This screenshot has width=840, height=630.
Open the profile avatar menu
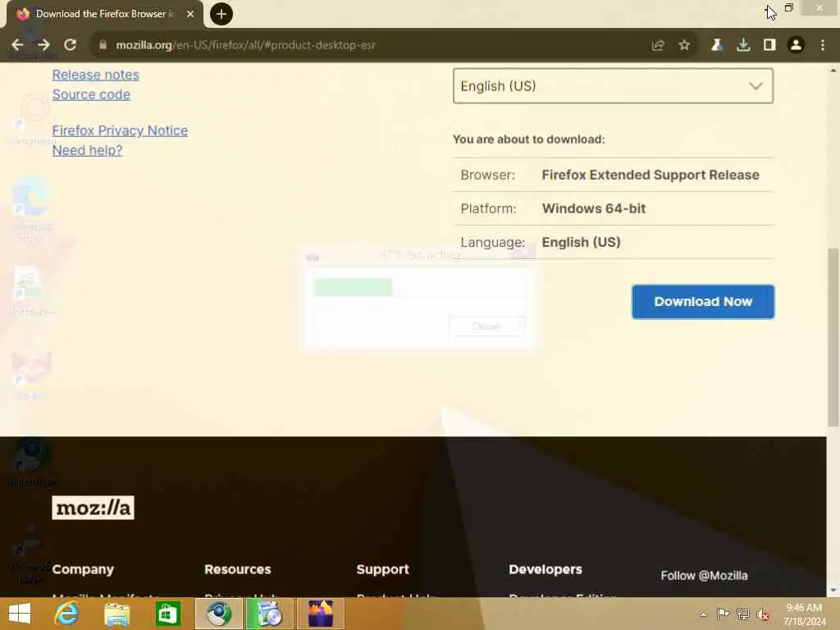click(x=796, y=45)
